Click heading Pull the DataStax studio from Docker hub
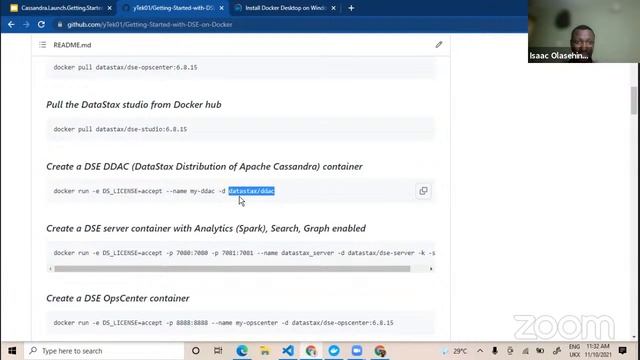 click(133, 104)
